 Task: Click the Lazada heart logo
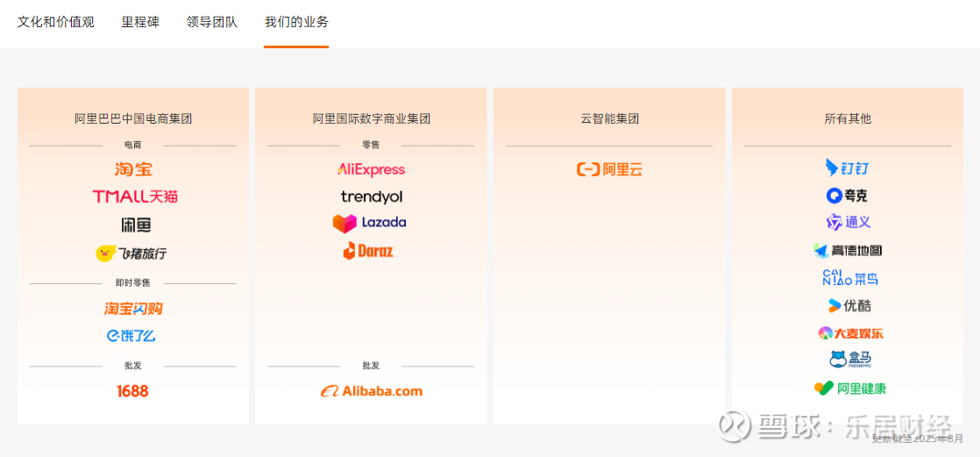(x=344, y=224)
